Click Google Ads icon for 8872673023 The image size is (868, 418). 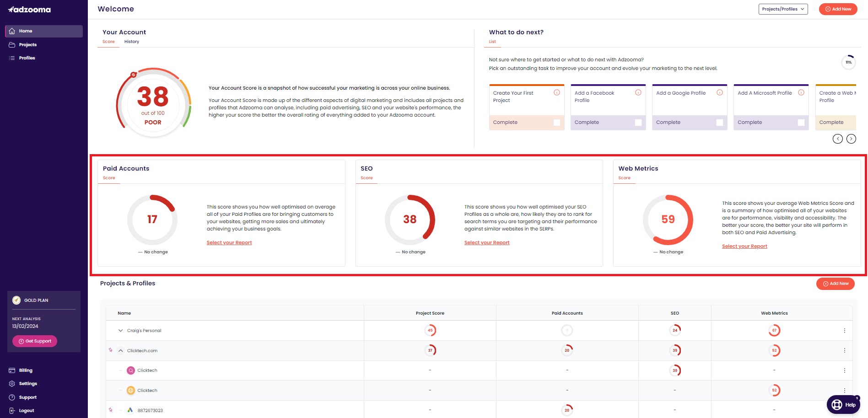click(x=130, y=410)
